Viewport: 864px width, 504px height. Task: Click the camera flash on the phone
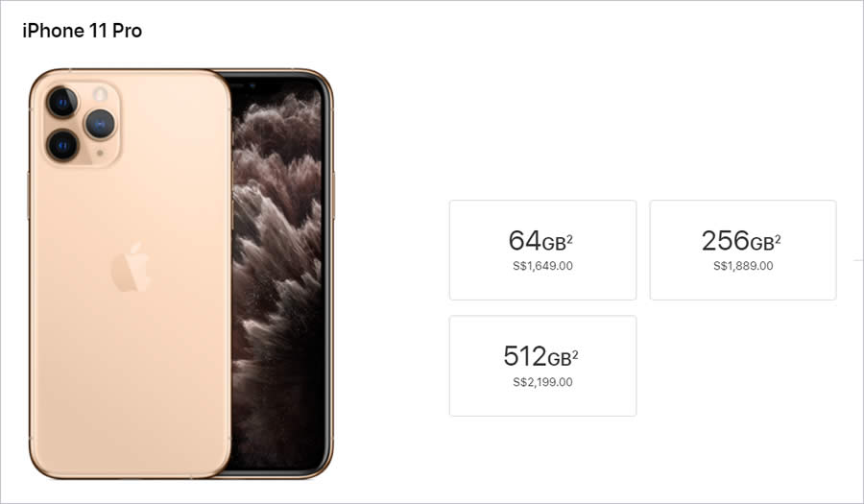(100, 94)
